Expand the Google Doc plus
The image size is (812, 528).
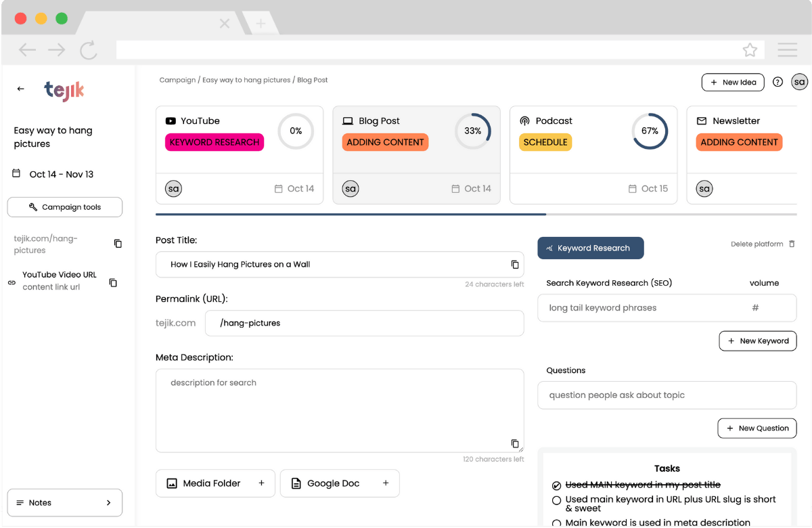tap(386, 483)
